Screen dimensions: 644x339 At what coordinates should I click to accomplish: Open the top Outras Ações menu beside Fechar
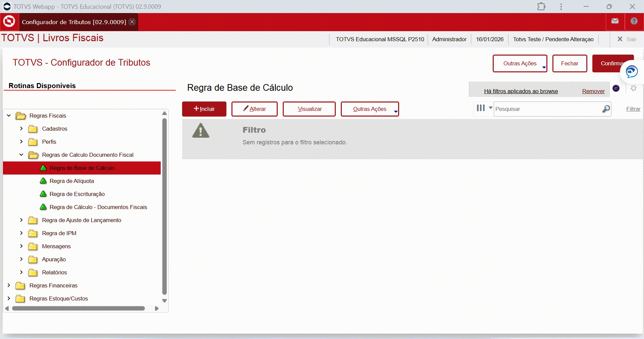click(520, 63)
